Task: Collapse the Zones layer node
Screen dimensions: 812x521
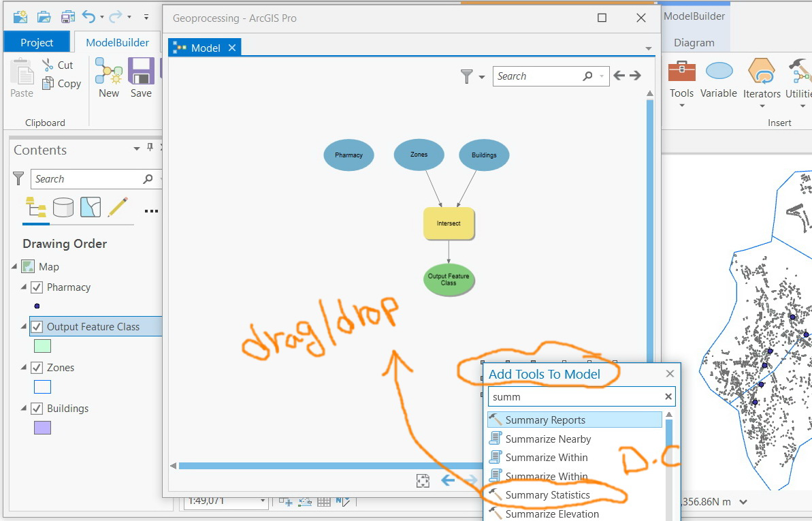Action: point(23,367)
